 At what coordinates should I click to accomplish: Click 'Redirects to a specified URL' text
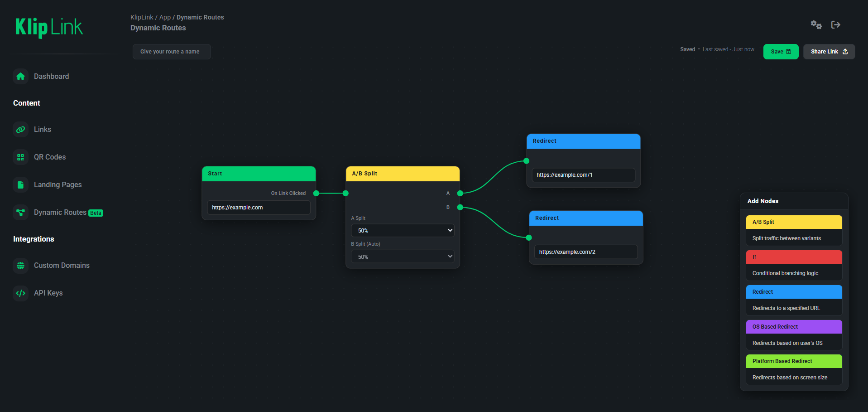[x=786, y=308]
